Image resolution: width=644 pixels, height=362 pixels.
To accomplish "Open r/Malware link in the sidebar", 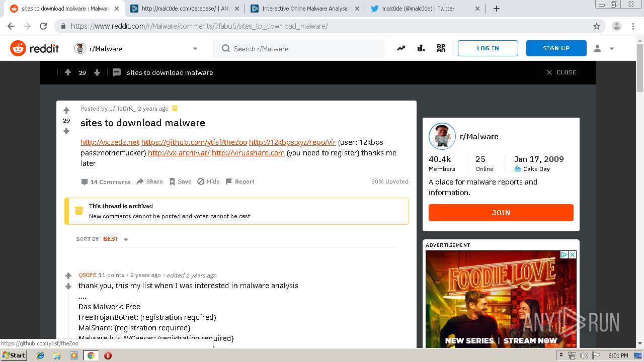I will [479, 136].
